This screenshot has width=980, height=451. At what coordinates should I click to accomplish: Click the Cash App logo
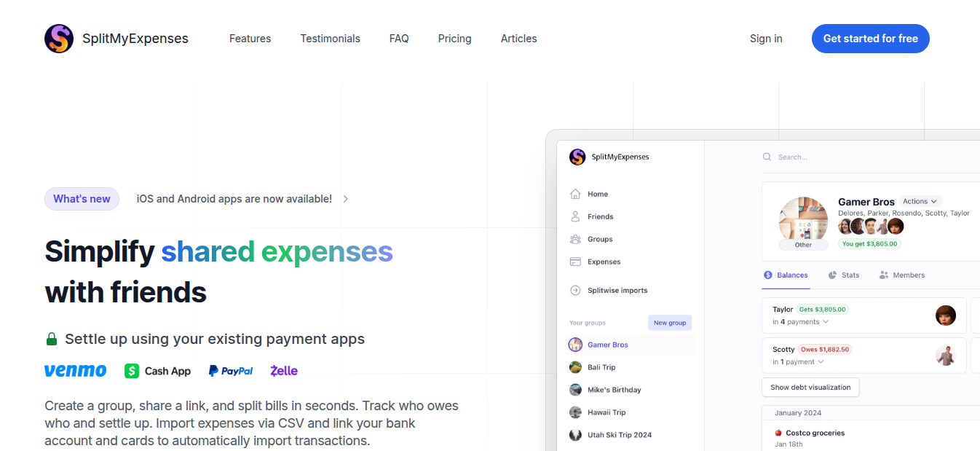(157, 371)
